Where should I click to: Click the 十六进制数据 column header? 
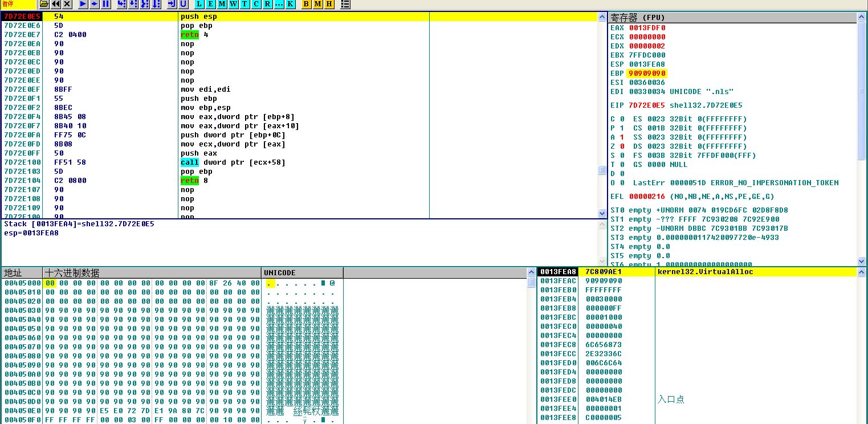tap(152, 273)
